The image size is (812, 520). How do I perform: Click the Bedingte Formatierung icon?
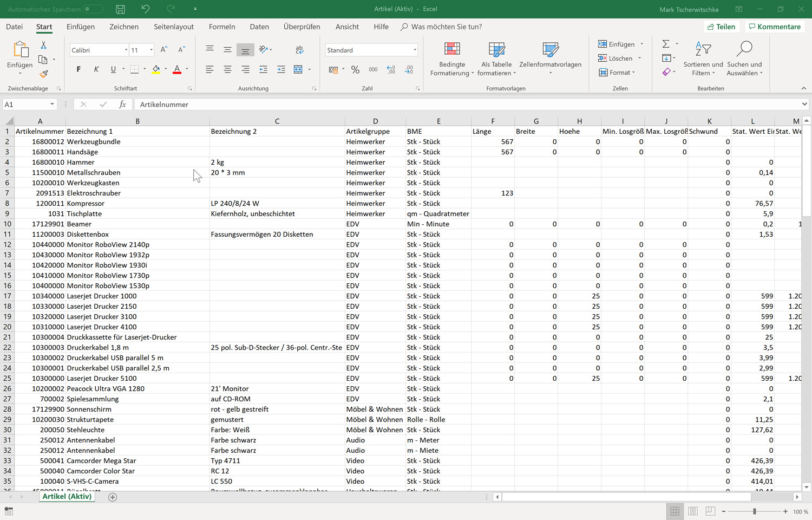click(x=452, y=50)
